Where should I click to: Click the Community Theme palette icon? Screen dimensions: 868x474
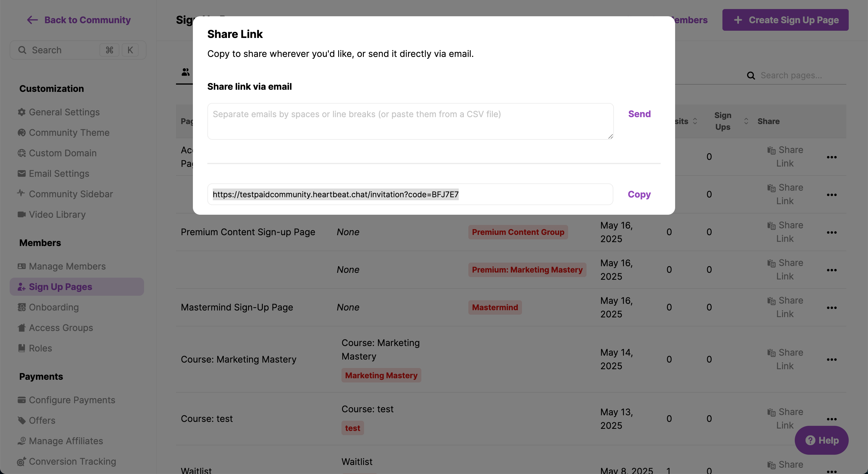(x=22, y=133)
